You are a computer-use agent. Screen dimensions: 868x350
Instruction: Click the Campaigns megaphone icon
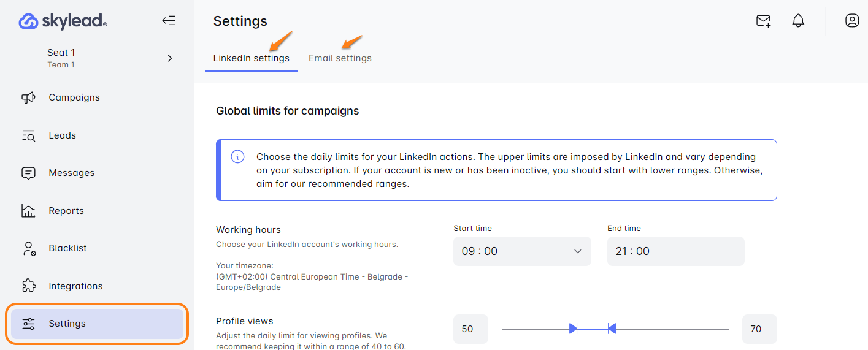point(28,97)
